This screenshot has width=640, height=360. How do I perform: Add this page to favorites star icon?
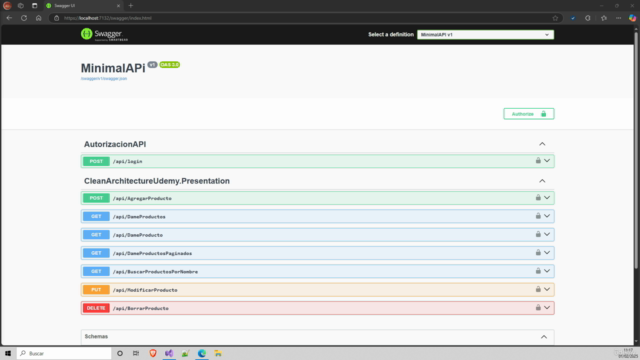pos(555,18)
